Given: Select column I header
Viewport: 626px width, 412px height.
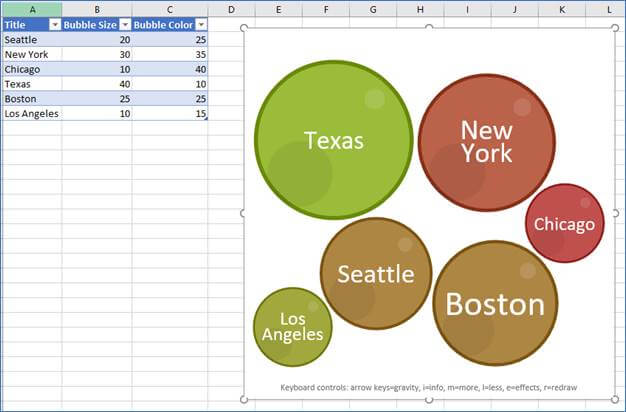Looking at the screenshot, I should [x=467, y=10].
